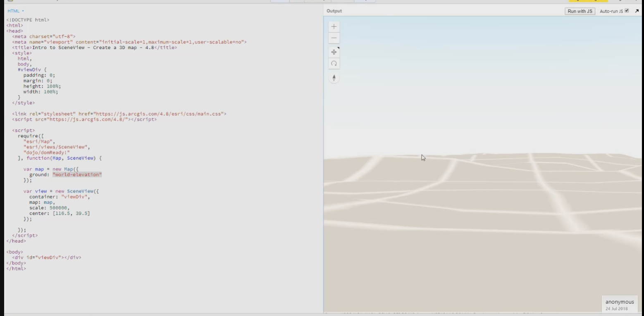Reset compass orientation to north
The width and height of the screenshot is (644, 316).
(x=334, y=78)
